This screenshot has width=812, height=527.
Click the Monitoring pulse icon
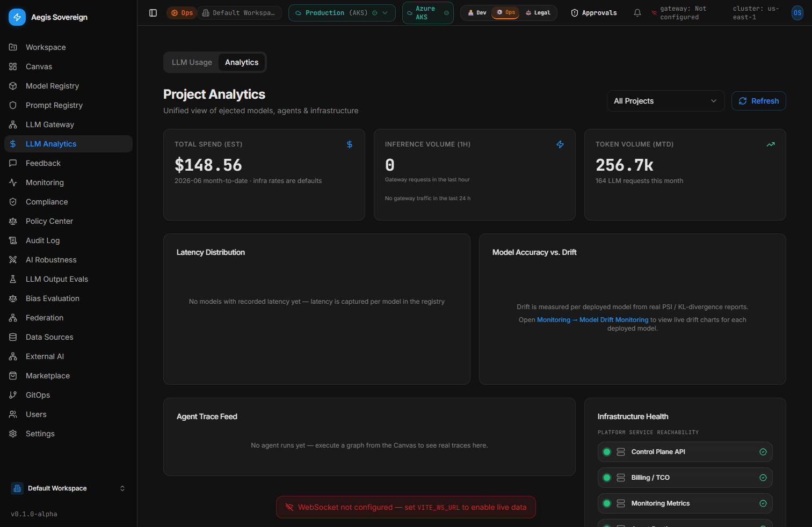(13, 182)
